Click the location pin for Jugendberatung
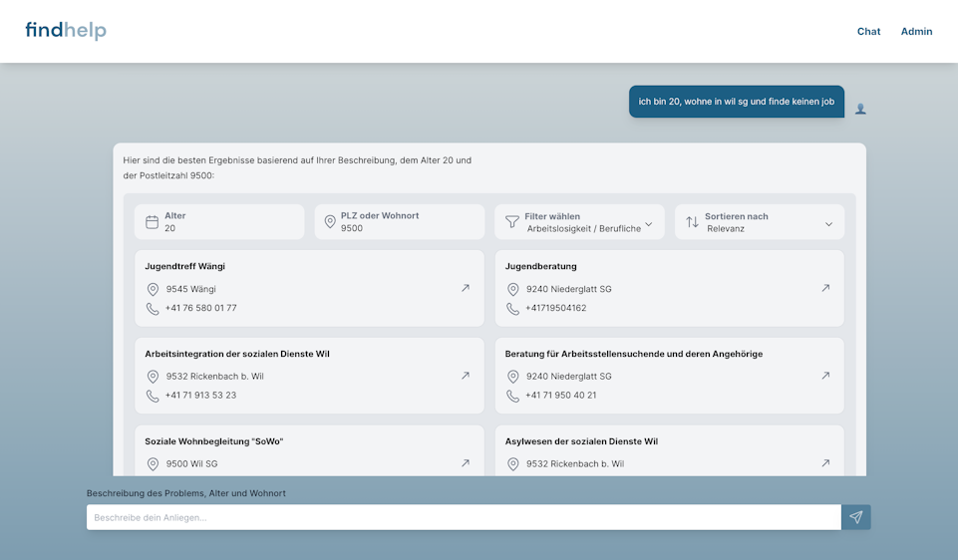This screenshot has width=958, height=560. click(x=513, y=289)
